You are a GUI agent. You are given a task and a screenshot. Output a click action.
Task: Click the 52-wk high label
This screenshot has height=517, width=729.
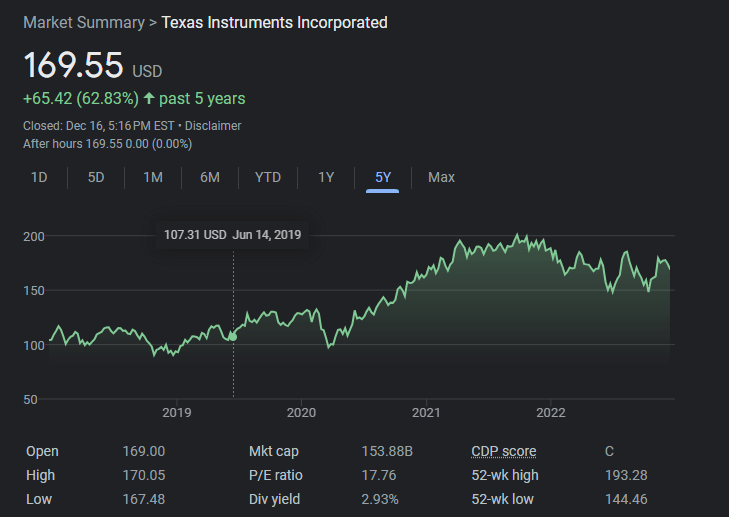pos(505,475)
